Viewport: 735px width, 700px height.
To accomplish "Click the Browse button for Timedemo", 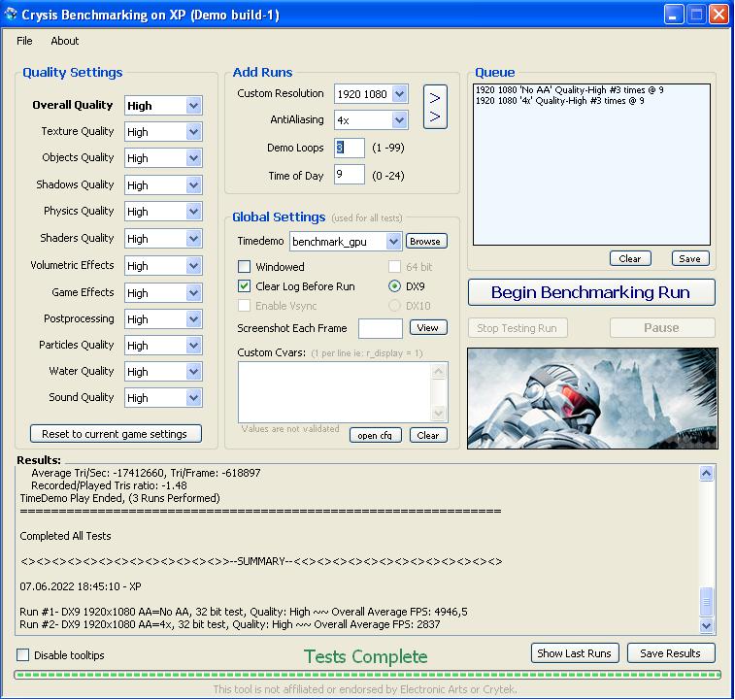I will click(x=425, y=241).
